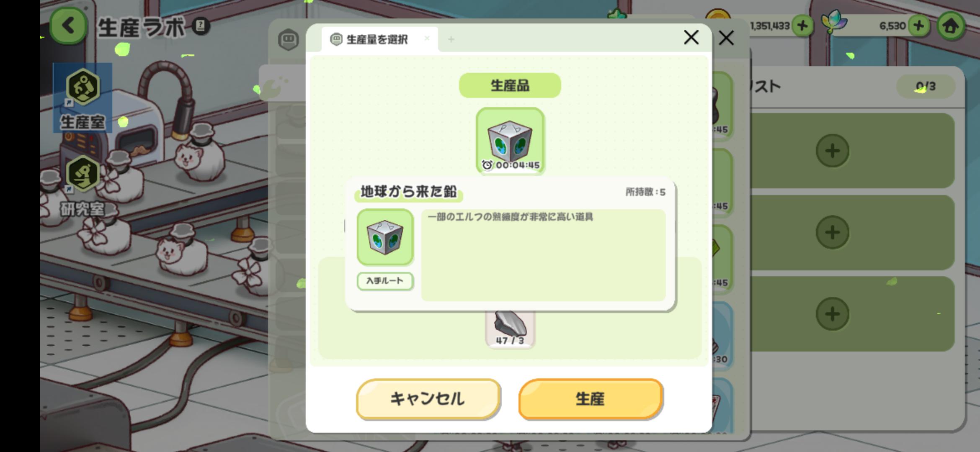Tap the help question mark beside 生産ラボ
The width and height of the screenshot is (980, 452).
point(201,26)
